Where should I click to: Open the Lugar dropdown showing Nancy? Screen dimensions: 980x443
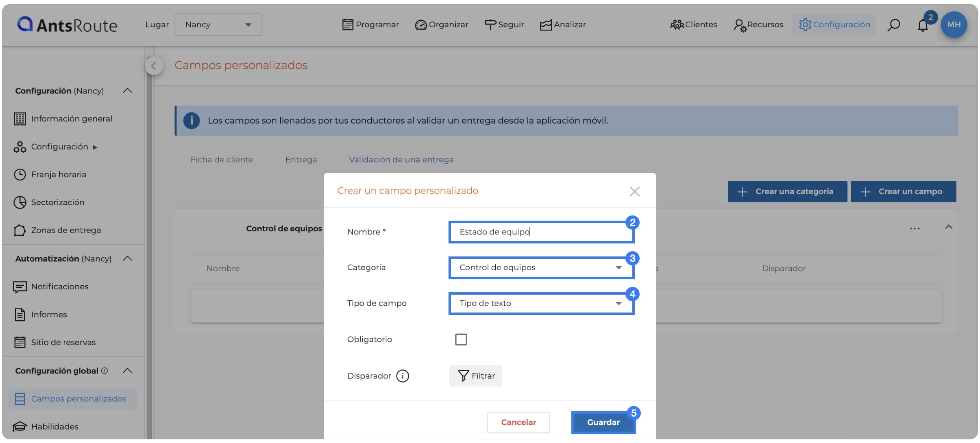click(x=218, y=24)
